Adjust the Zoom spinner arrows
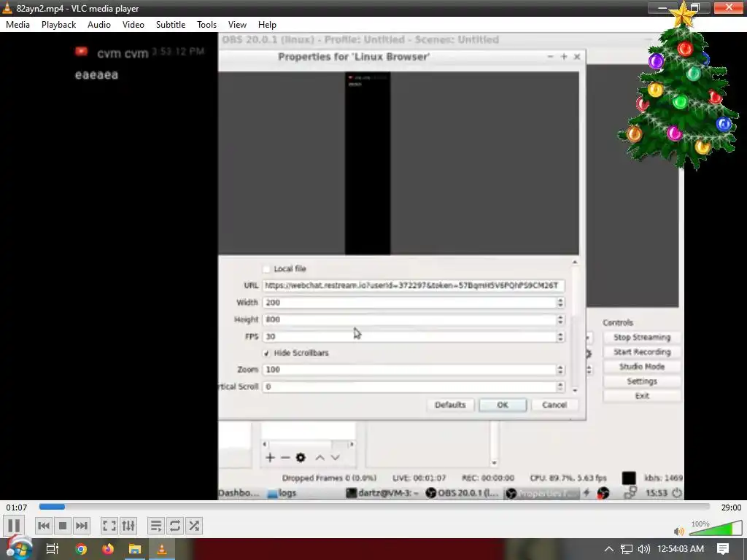The width and height of the screenshot is (747, 560). pos(560,370)
